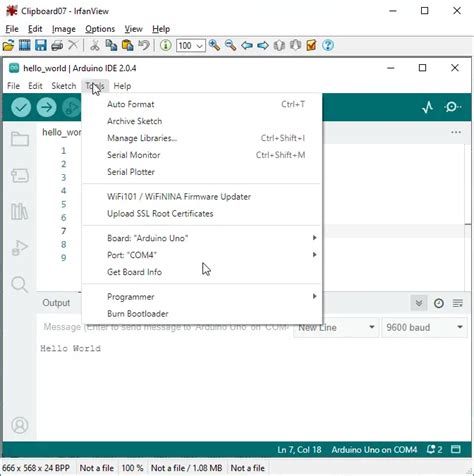Click the IrfanView Cut scissors icon
474x476 pixels.
[95, 45]
